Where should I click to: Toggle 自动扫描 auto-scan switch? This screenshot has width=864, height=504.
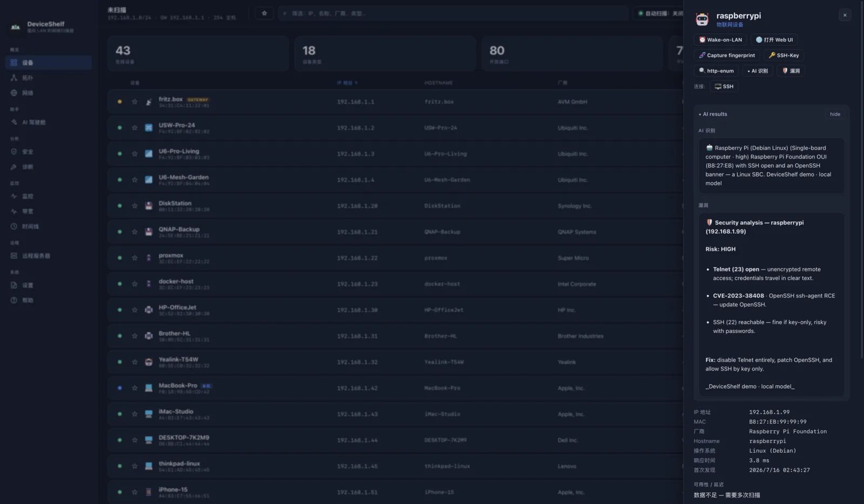(659, 13)
